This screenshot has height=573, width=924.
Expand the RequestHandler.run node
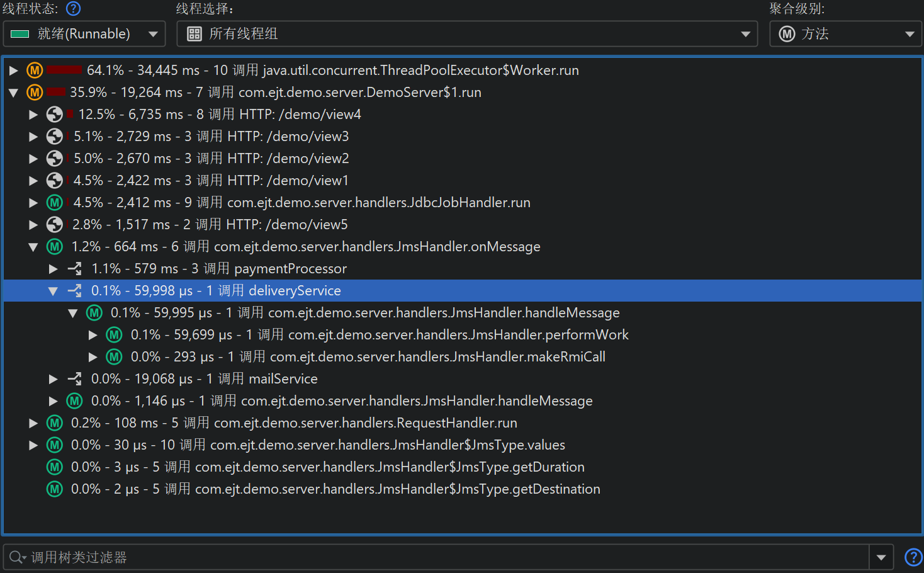pyautogui.click(x=33, y=423)
